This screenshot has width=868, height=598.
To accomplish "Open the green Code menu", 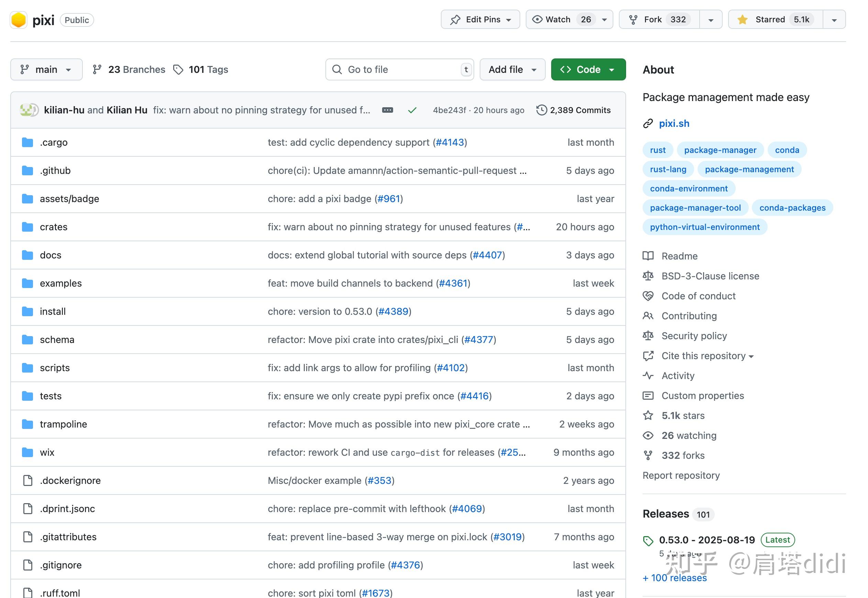I will tap(588, 70).
